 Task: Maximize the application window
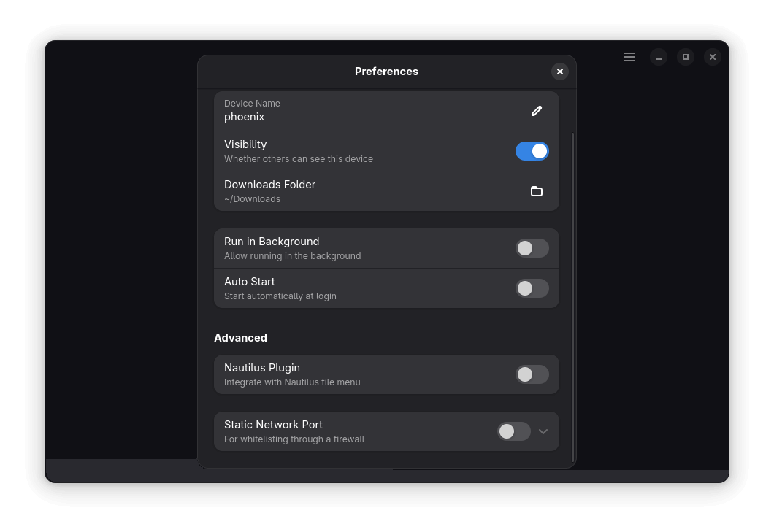(x=686, y=57)
